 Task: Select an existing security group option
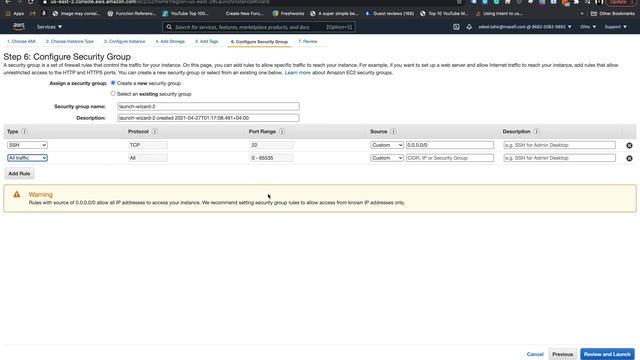pos(113,94)
